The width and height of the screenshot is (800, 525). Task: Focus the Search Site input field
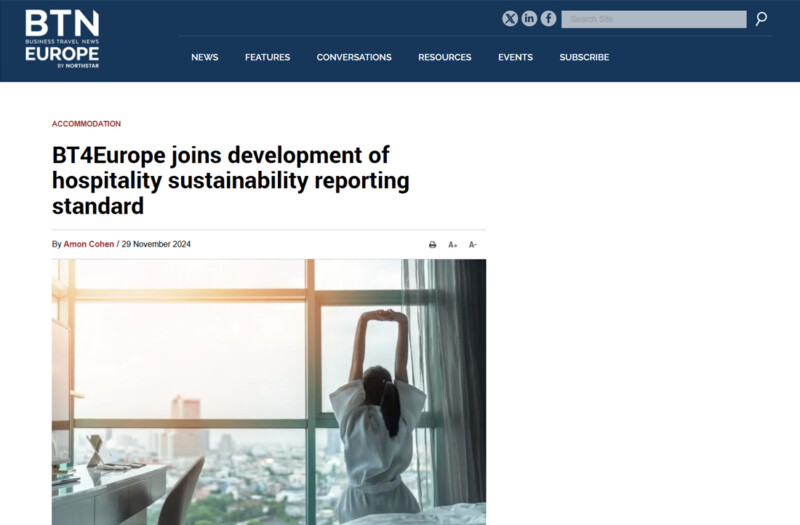(654, 19)
